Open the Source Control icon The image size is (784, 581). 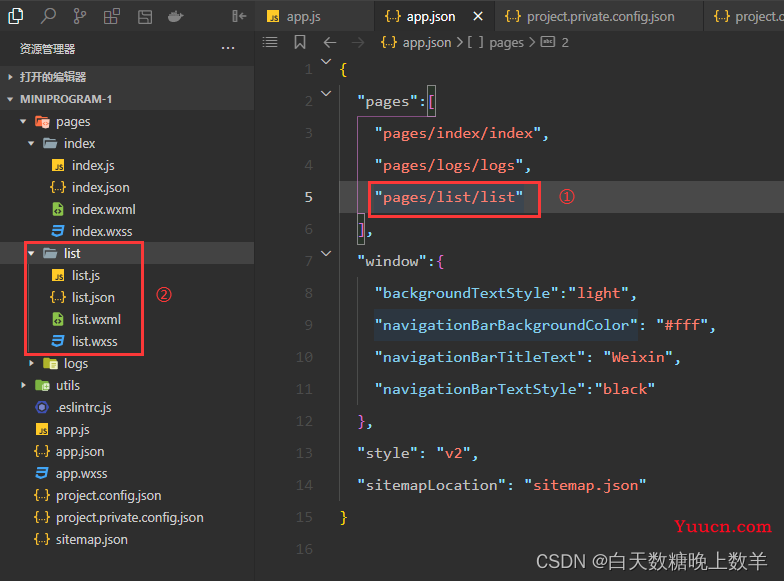(80, 16)
